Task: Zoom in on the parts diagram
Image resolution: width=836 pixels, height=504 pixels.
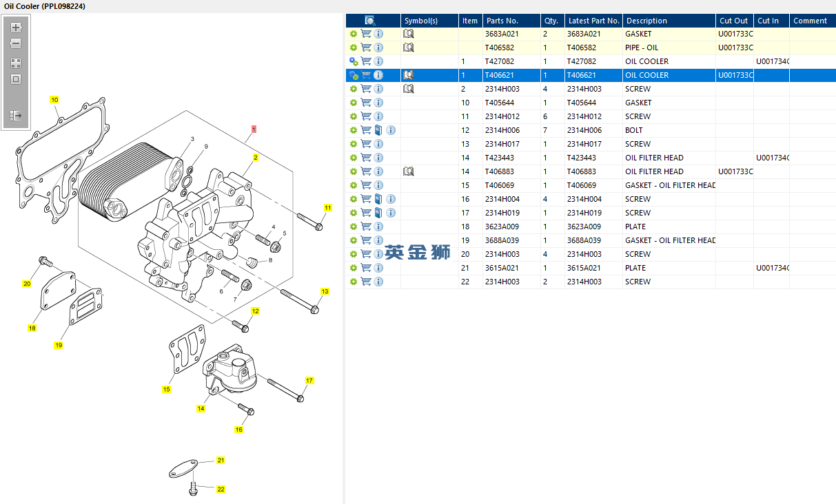Action: 16,28
